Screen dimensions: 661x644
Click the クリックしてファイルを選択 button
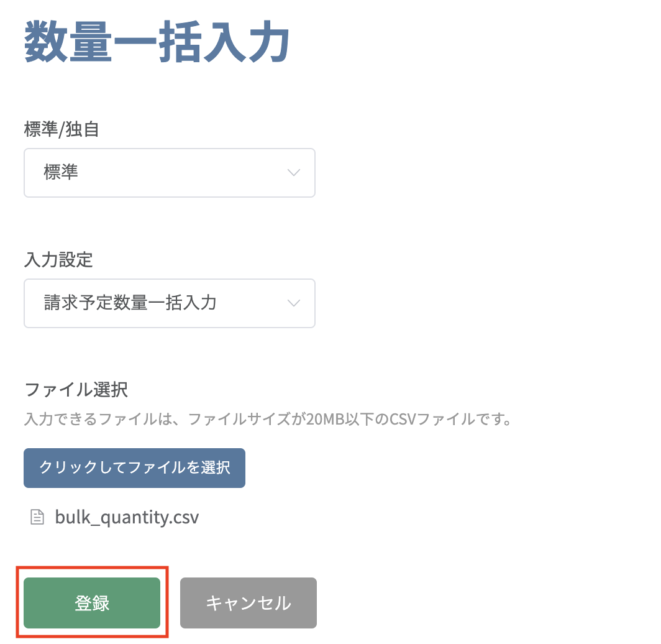pyautogui.click(x=134, y=467)
